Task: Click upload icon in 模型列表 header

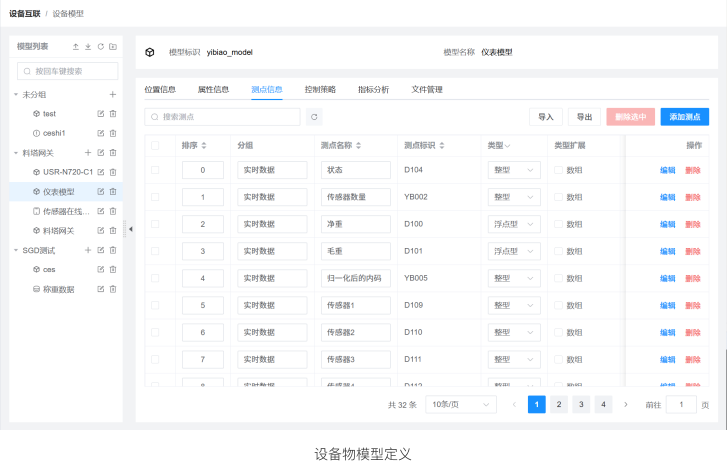Action: [x=76, y=47]
